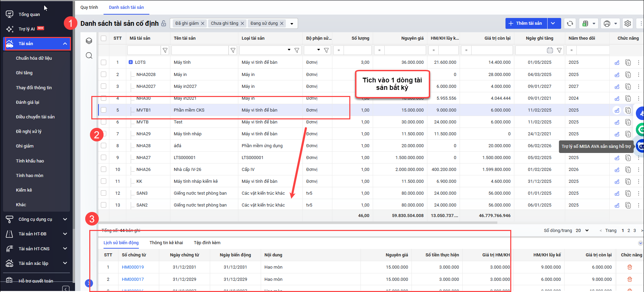Viewport: 644px width, 292px height.
Task: Toggle the select-all header checkbox
Action: tap(104, 38)
